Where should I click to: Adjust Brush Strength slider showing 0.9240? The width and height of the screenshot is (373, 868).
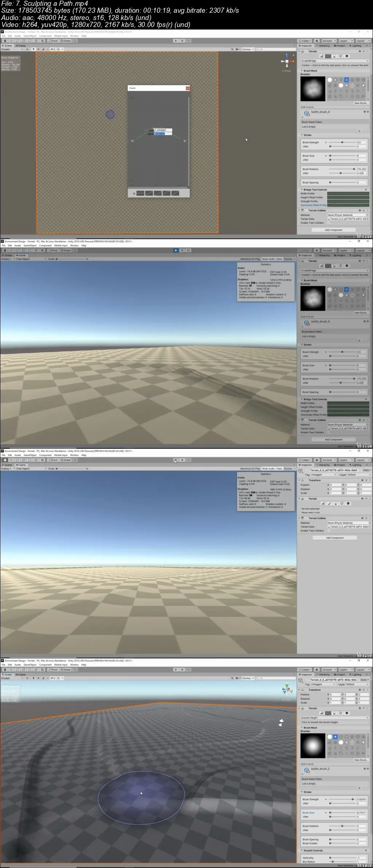click(x=342, y=799)
